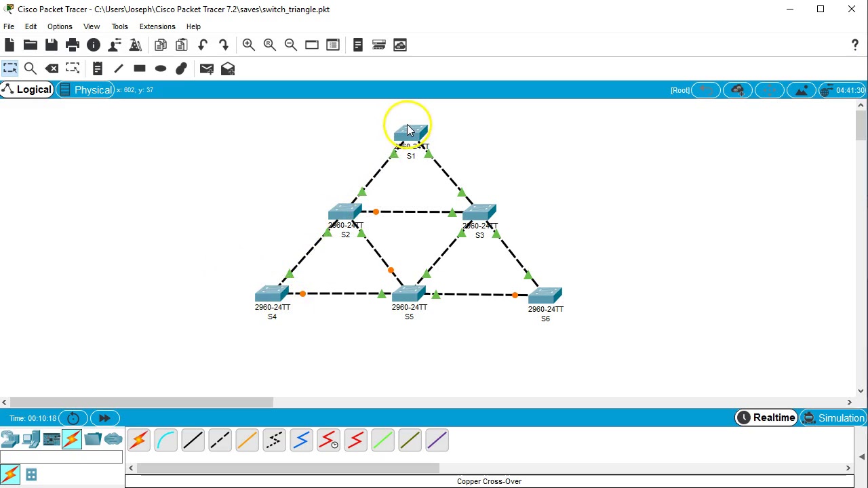Select the light green Octal cable

tap(382, 441)
